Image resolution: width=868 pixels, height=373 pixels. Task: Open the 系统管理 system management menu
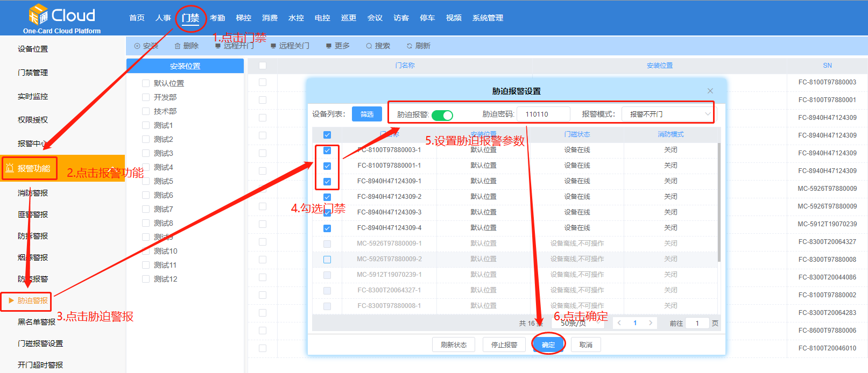(488, 18)
